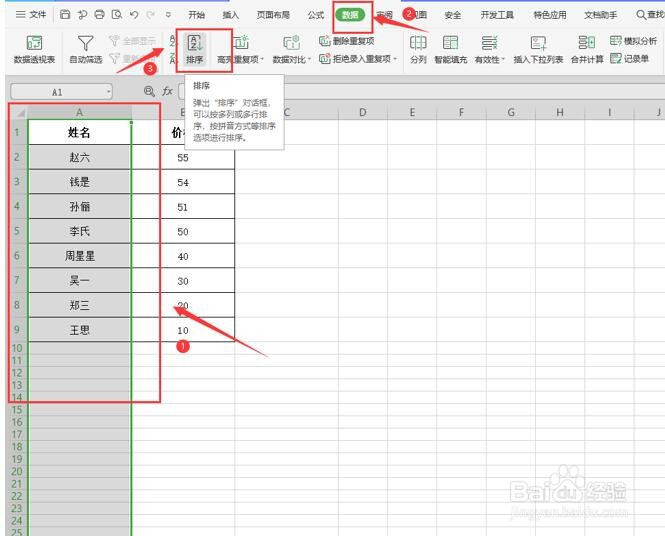Click cell with value 40
This screenshot has width=665, height=536.
(x=183, y=256)
